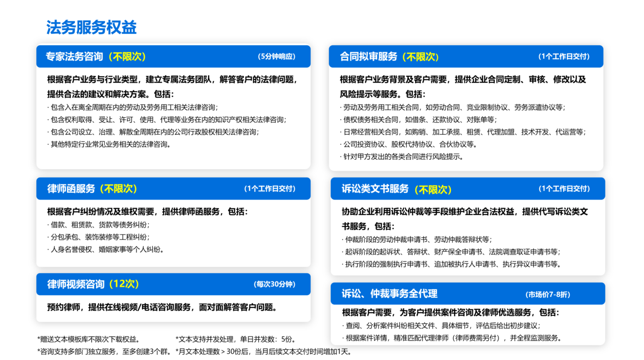
Task: Click paragraph 预约律师，提供在线视频/电话咨询服务
Action: (x=163, y=308)
